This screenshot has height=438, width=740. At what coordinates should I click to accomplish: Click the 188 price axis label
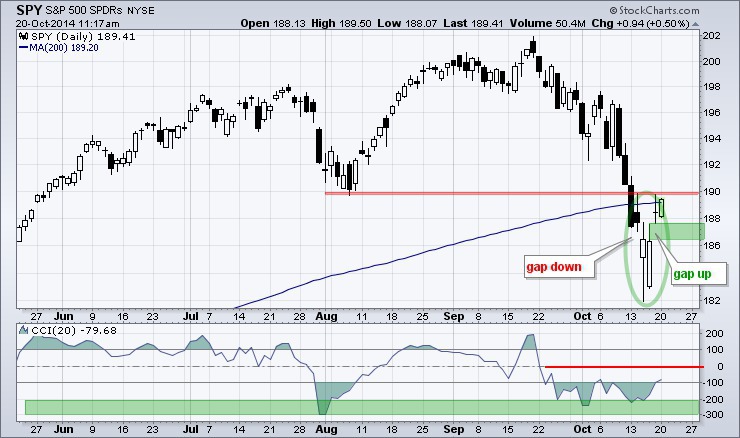(712, 219)
